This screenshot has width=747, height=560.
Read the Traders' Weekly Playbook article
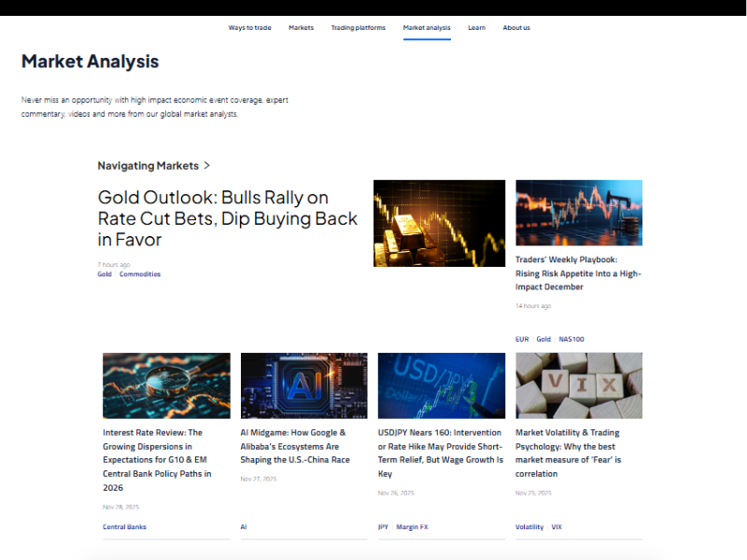[x=578, y=273]
